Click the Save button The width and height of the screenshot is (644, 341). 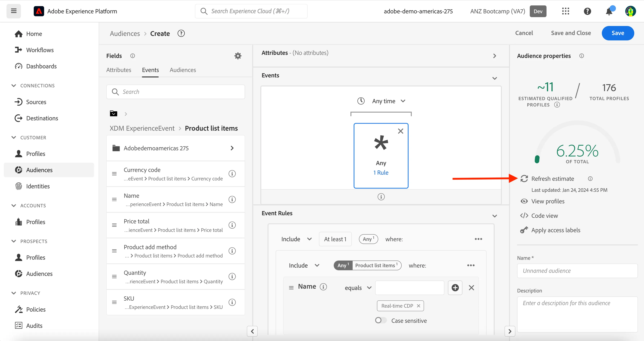(618, 33)
